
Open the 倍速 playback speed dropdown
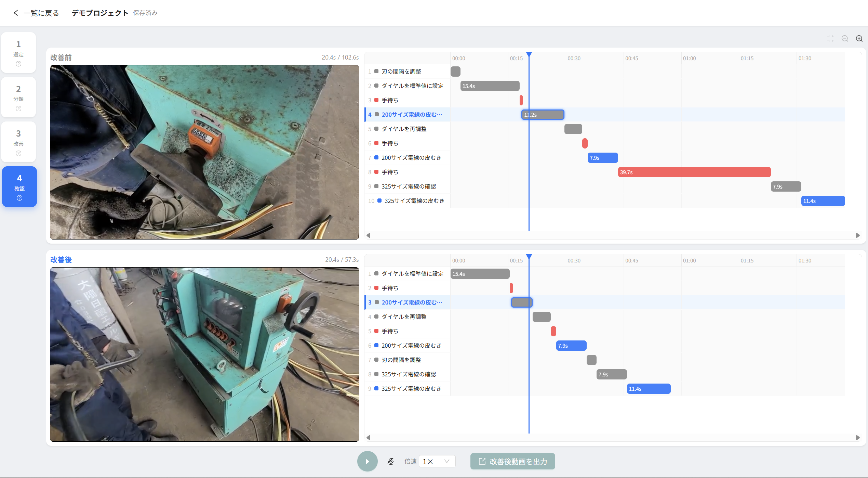click(437, 461)
